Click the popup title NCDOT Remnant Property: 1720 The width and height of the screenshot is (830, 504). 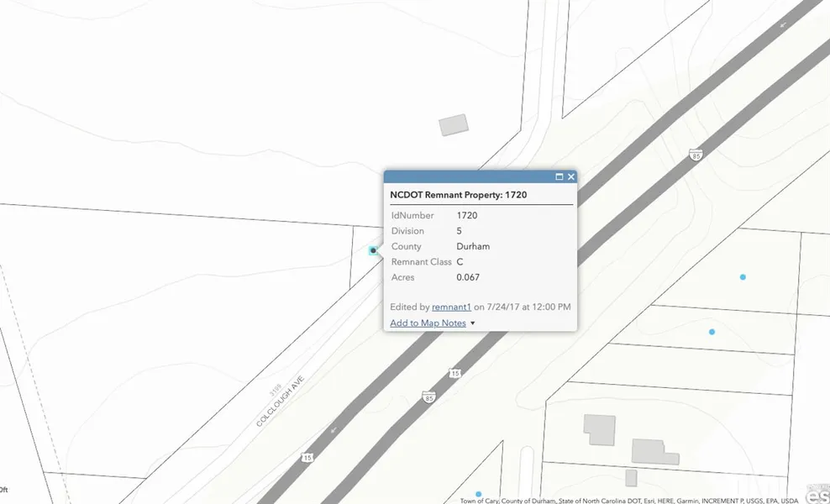tap(458, 195)
